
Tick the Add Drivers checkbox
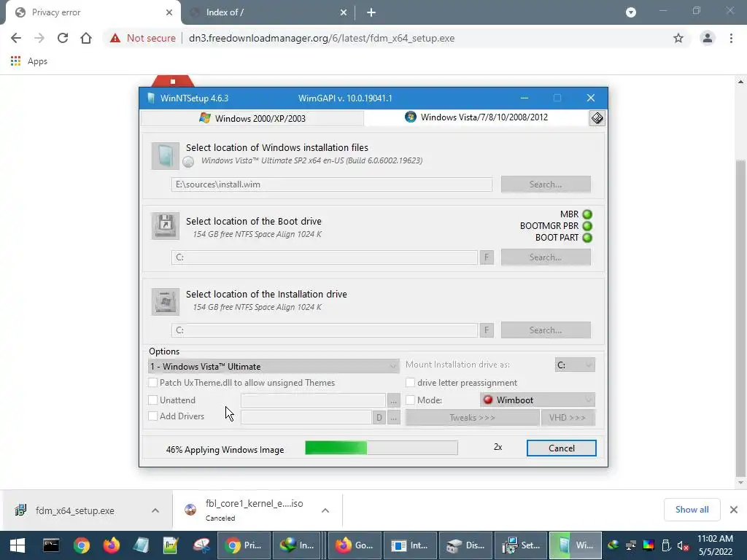[x=153, y=416]
